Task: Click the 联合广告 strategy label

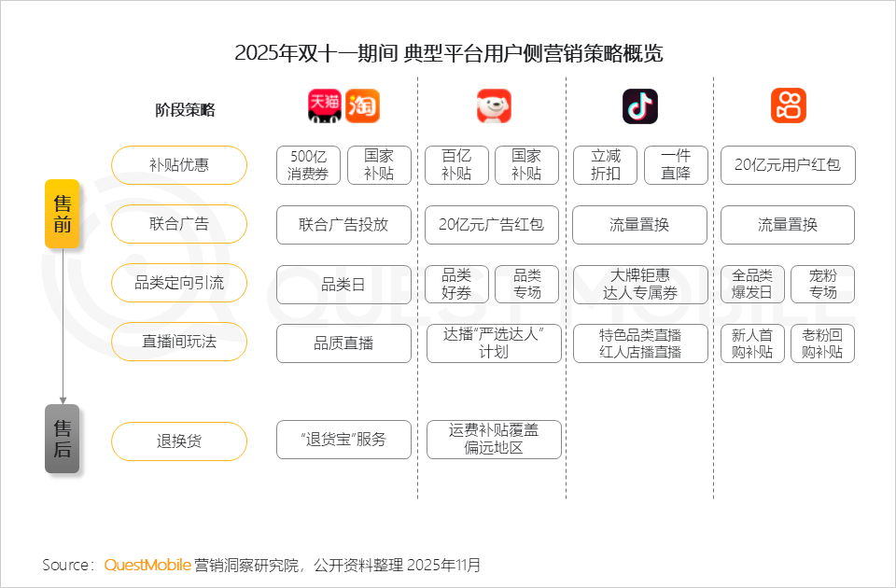Action: point(178,224)
